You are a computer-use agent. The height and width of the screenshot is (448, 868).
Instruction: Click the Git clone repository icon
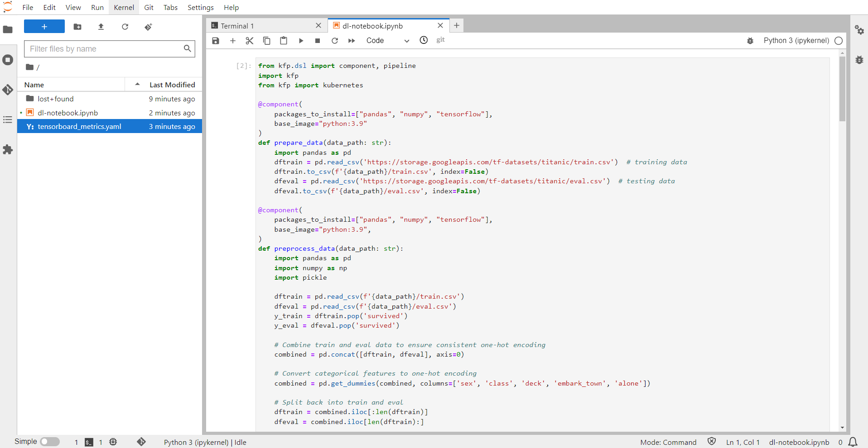(149, 27)
